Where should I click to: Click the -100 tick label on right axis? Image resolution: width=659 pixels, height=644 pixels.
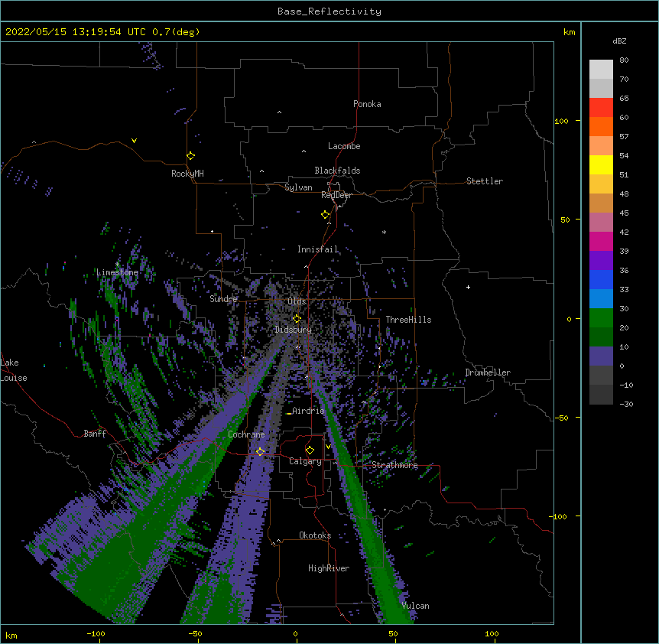pos(559,516)
